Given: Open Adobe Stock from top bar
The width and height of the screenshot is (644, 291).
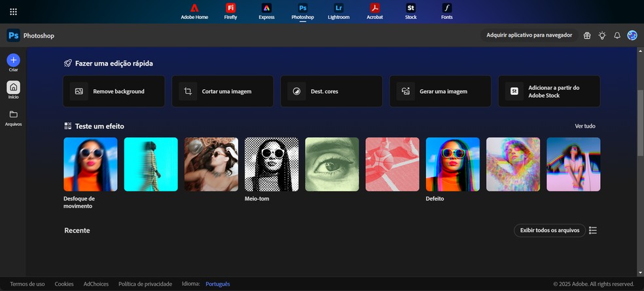Looking at the screenshot, I should click(410, 11).
